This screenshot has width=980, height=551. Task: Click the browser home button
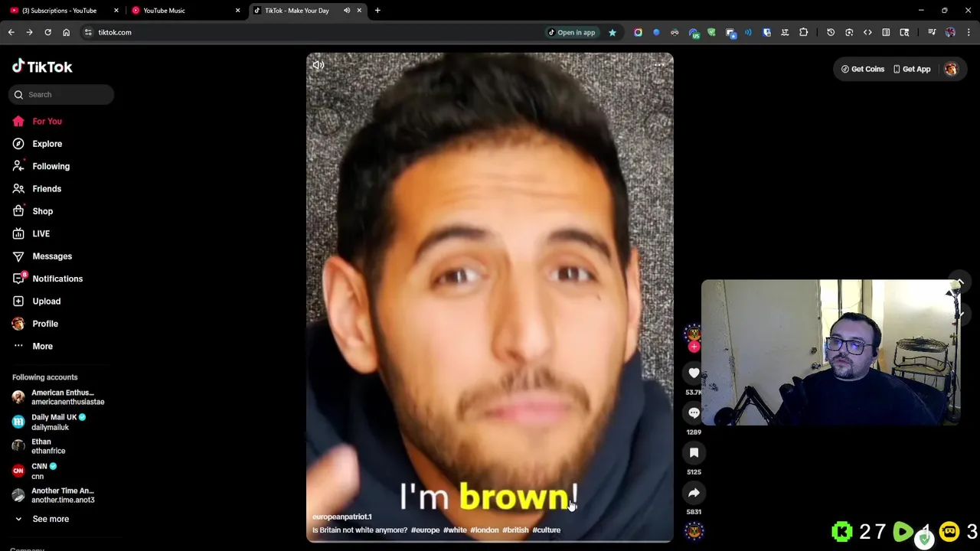66,32
